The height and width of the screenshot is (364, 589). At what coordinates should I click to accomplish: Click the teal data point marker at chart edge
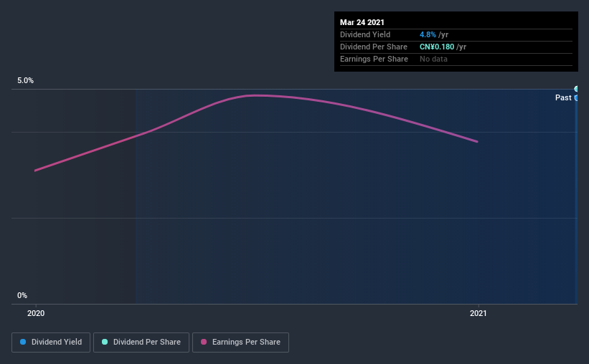click(x=576, y=89)
